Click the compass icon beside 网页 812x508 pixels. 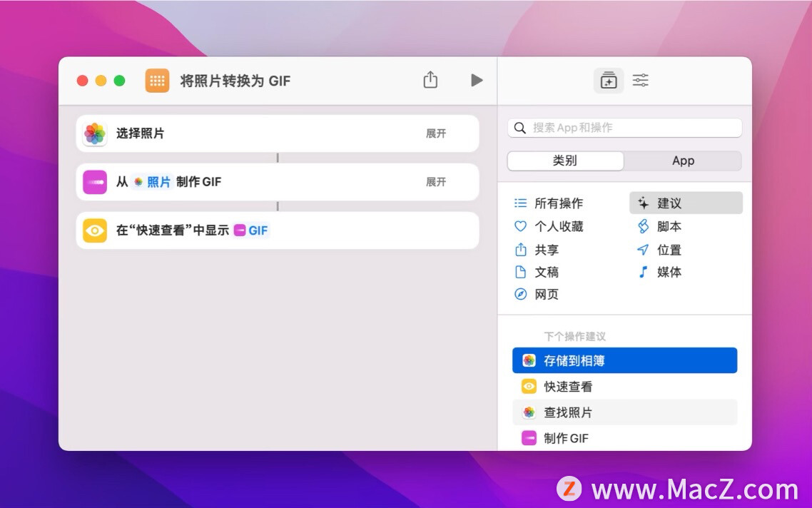point(520,294)
